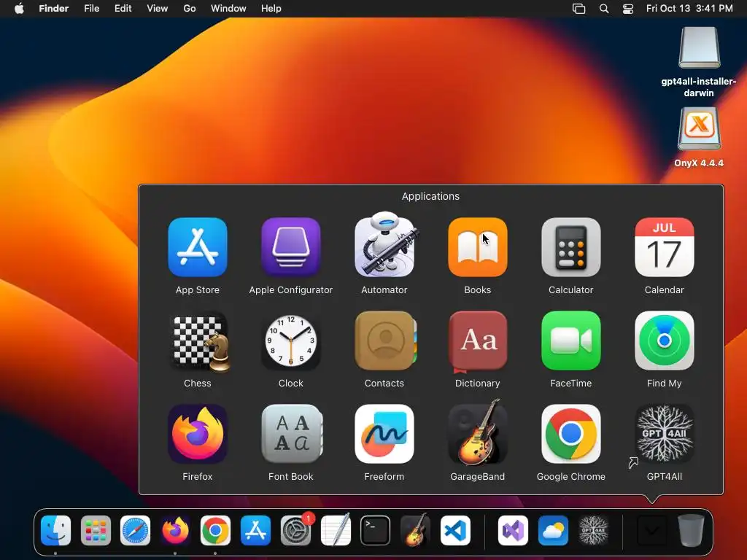Open GarageBand guitar icon in the Dock
Viewport: 747px width, 560px height.
click(x=415, y=530)
